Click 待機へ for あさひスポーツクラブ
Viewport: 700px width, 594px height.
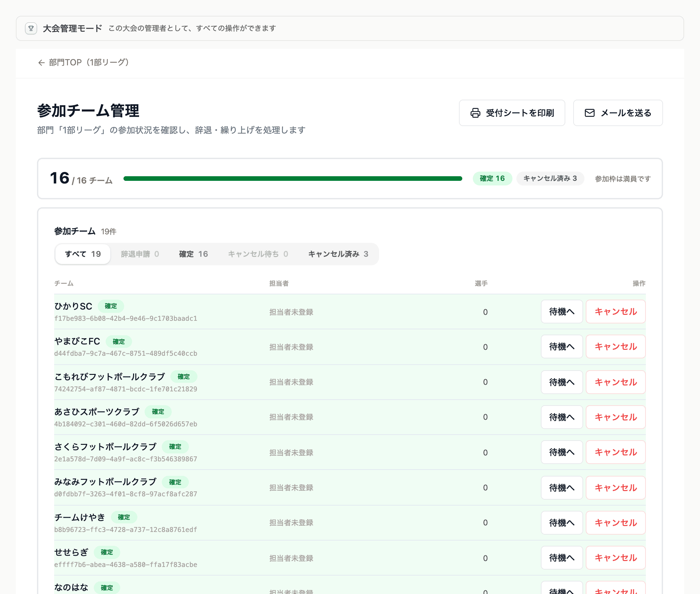pyautogui.click(x=562, y=417)
